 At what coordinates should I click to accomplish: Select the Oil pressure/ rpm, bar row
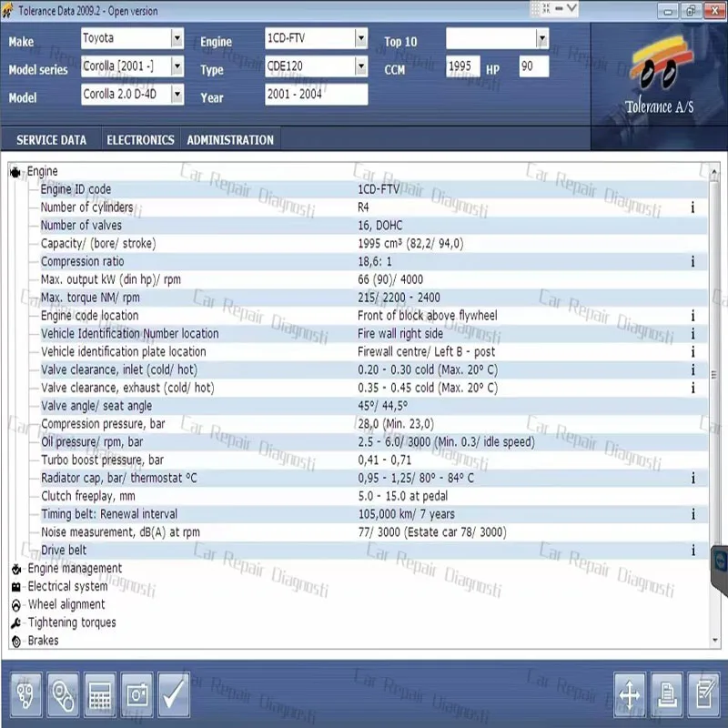374,442
